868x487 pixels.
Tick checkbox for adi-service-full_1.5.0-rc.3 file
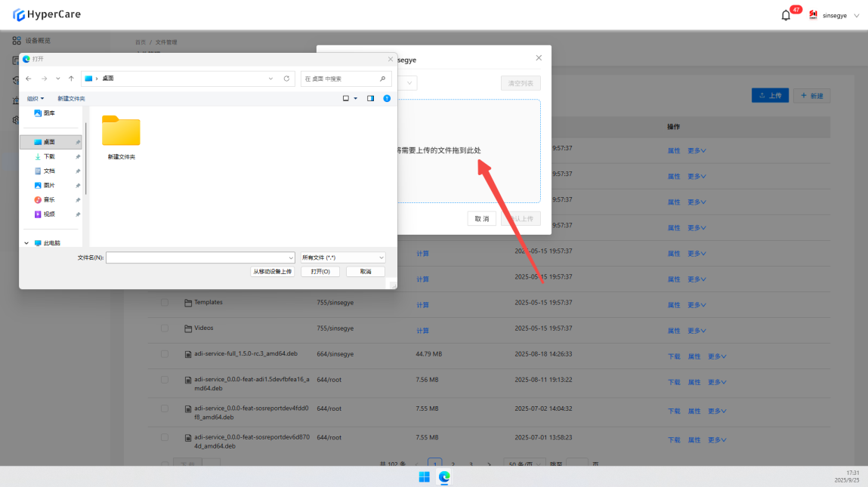point(165,354)
